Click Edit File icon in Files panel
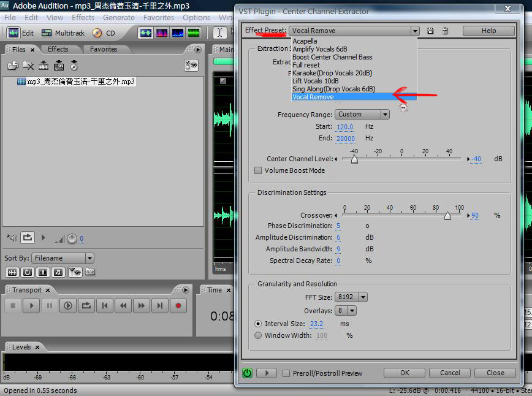 [44, 65]
